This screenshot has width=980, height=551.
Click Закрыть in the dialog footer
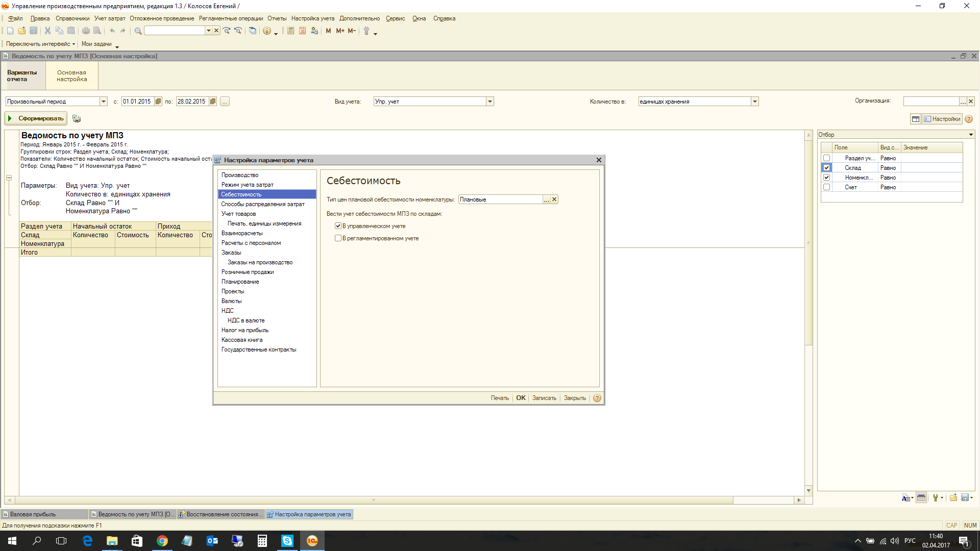[x=575, y=398]
